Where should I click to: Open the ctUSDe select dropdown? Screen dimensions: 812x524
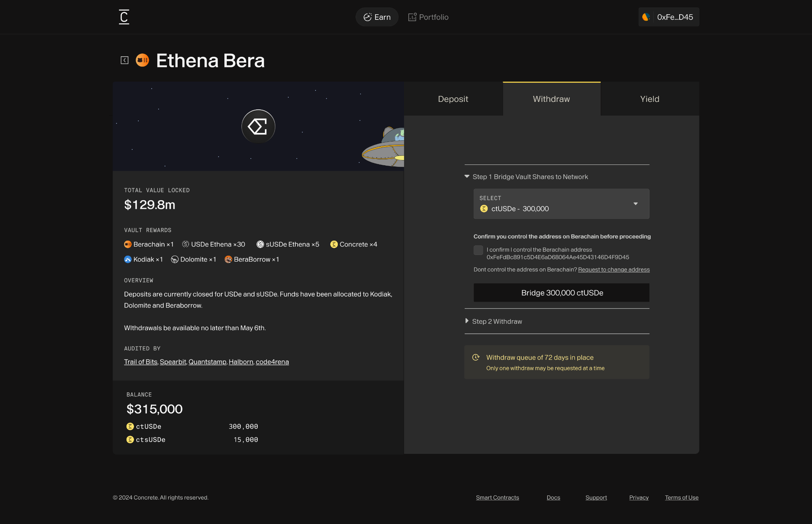[561, 204]
